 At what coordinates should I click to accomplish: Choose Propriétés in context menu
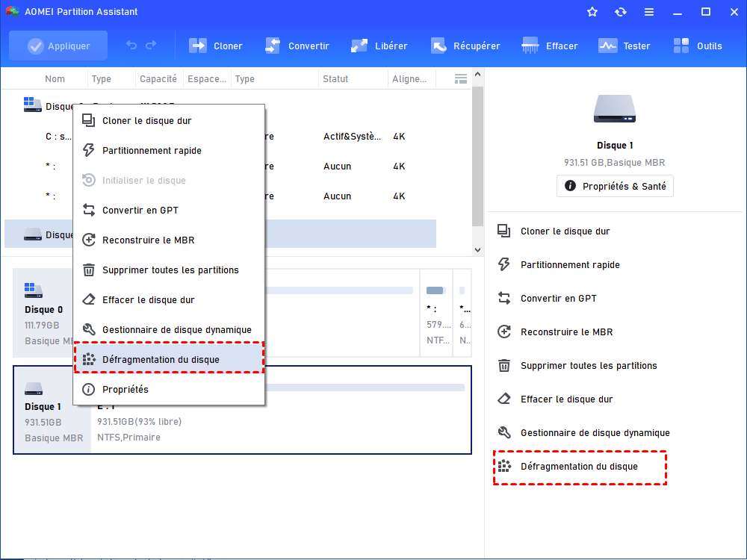pos(169,389)
